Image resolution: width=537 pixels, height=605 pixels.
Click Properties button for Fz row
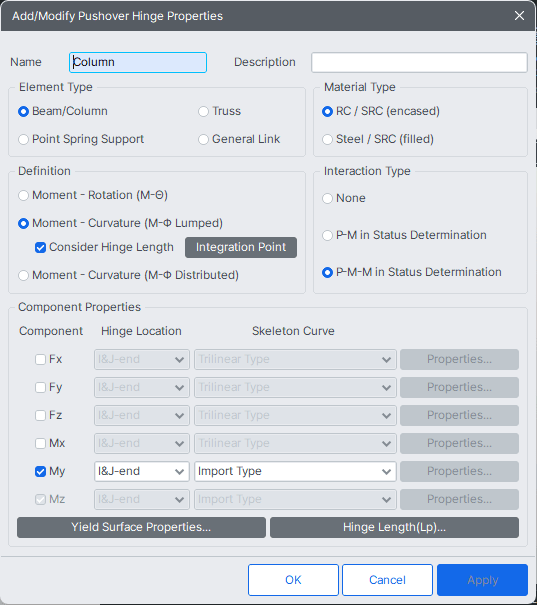(459, 416)
